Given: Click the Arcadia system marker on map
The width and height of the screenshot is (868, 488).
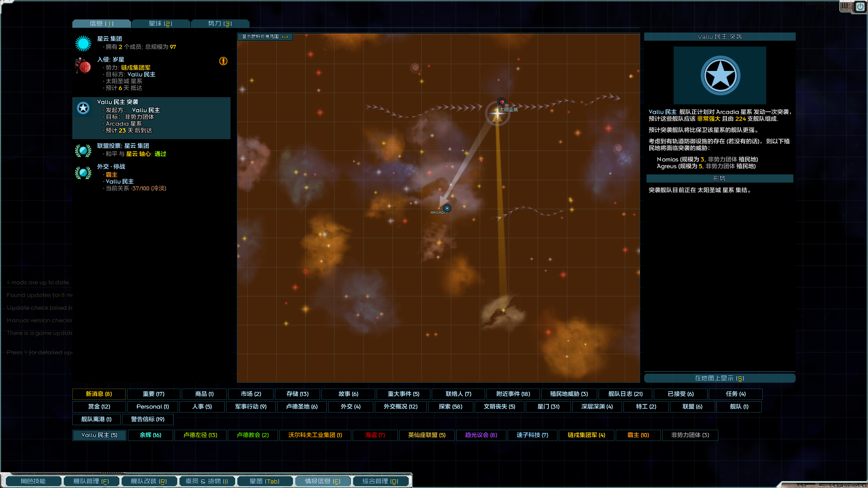Looking at the screenshot, I should pos(447,208).
